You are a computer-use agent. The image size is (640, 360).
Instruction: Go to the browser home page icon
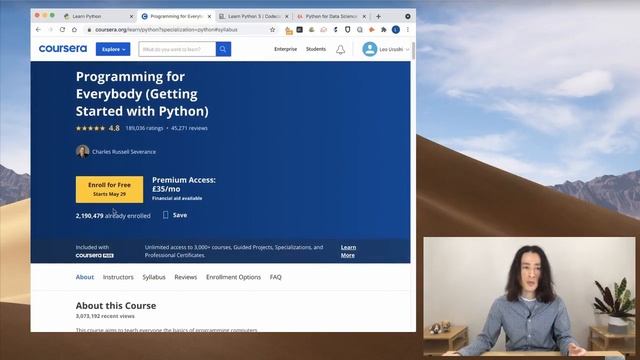(74, 29)
